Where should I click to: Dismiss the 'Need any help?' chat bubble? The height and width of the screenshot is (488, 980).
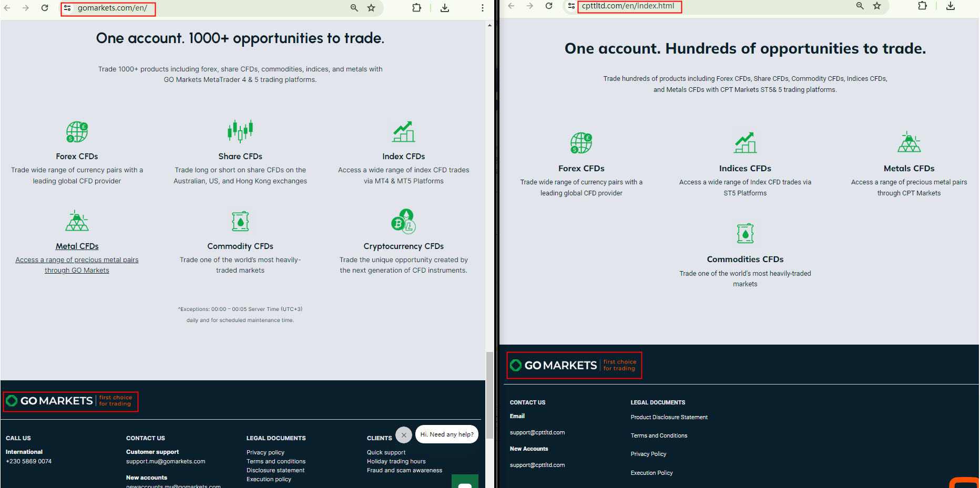404,435
